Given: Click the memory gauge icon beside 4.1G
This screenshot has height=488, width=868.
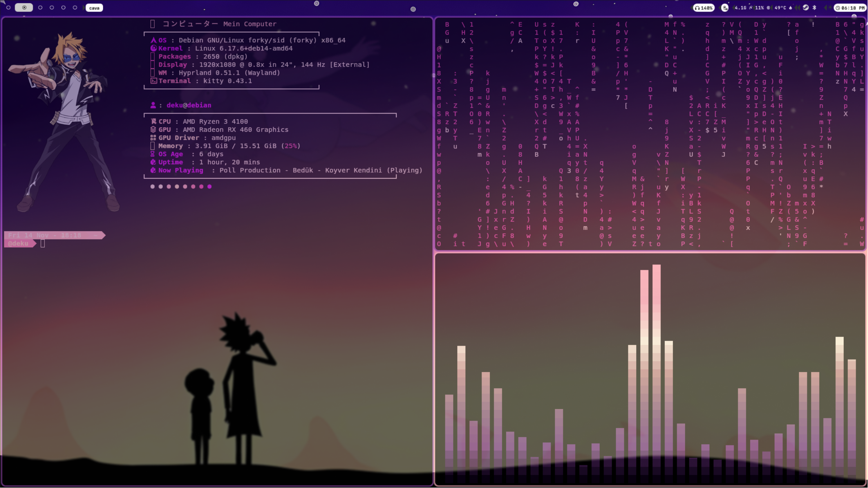Looking at the screenshot, I should click(x=751, y=8).
